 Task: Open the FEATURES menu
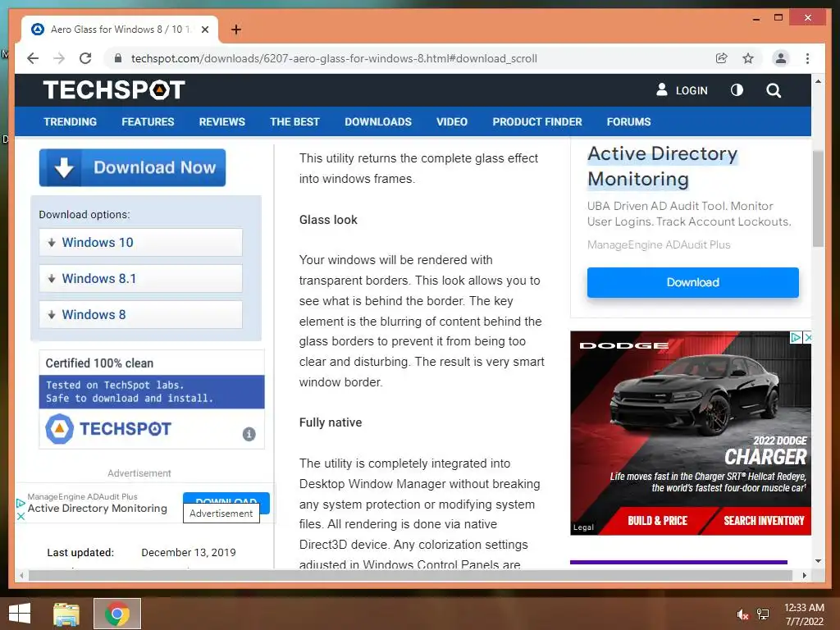tap(148, 121)
